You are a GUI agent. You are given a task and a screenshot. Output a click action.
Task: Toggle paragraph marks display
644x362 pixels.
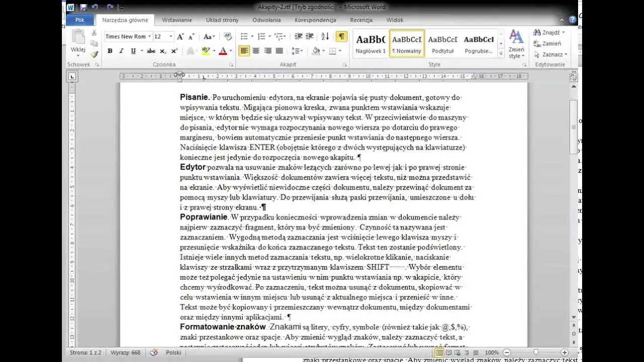click(x=341, y=36)
